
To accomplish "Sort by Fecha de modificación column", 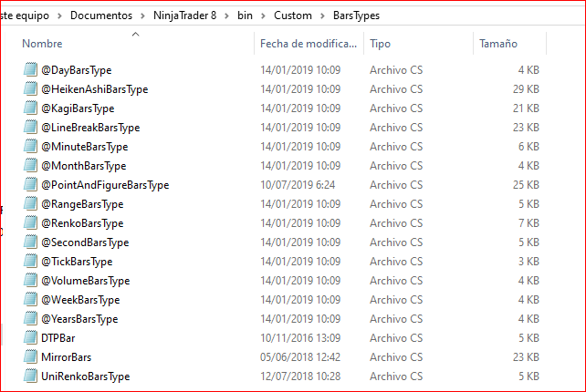I will pyautogui.click(x=309, y=44).
